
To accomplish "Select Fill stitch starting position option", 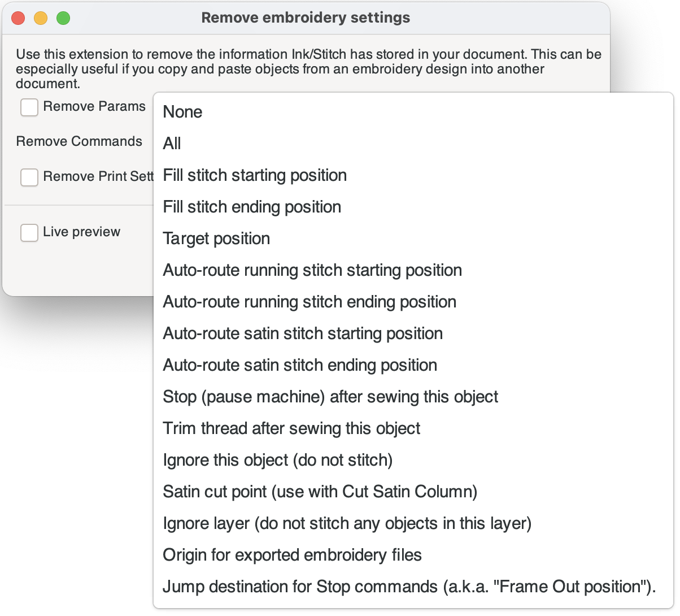I will click(x=413, y=175).
